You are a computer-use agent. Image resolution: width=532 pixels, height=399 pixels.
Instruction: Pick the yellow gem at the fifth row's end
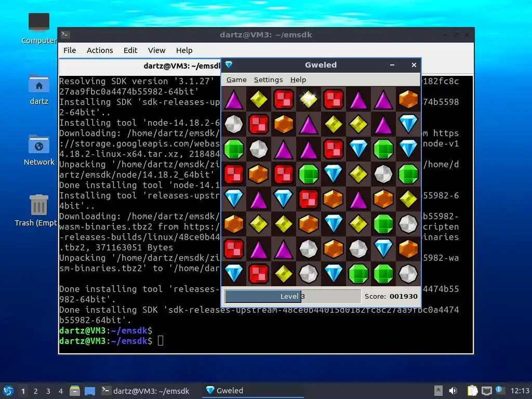(408, 199)
